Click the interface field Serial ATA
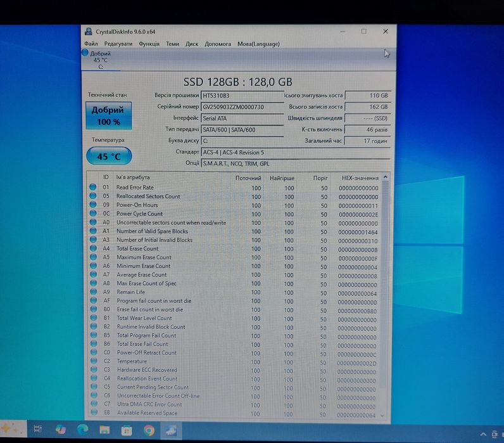Viewport: 504px width, 443px height. tap(242, 119)
